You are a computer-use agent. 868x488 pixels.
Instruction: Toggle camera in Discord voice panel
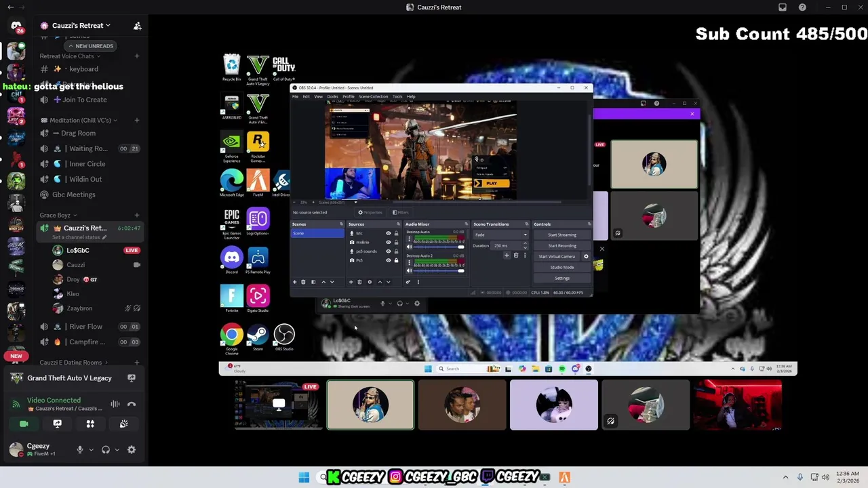[x=24, y=424]
